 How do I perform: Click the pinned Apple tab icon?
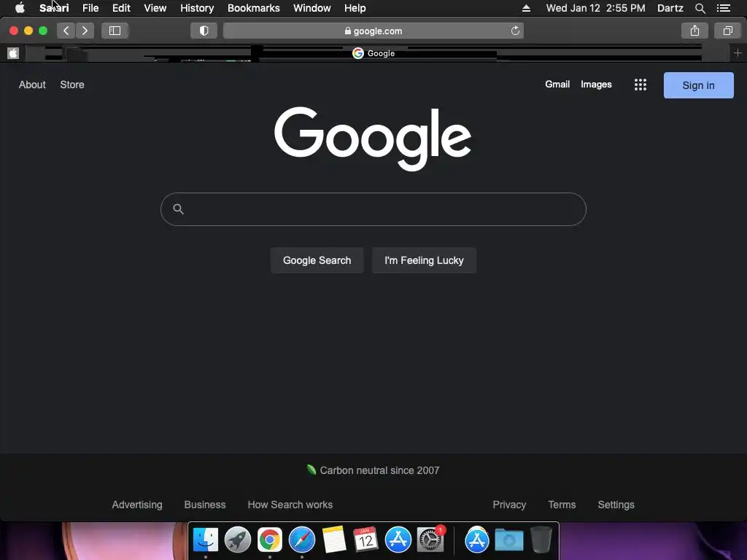click(x=13, y=53)
